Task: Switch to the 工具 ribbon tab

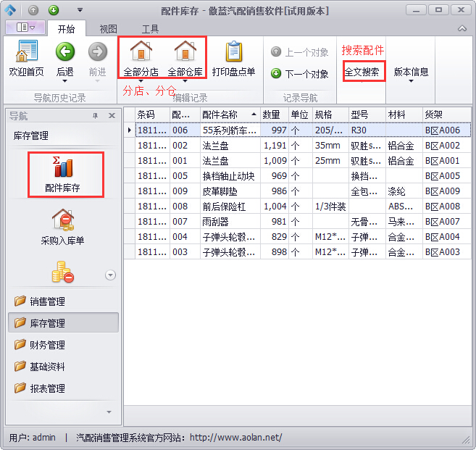Action: (x=150, y=29)
